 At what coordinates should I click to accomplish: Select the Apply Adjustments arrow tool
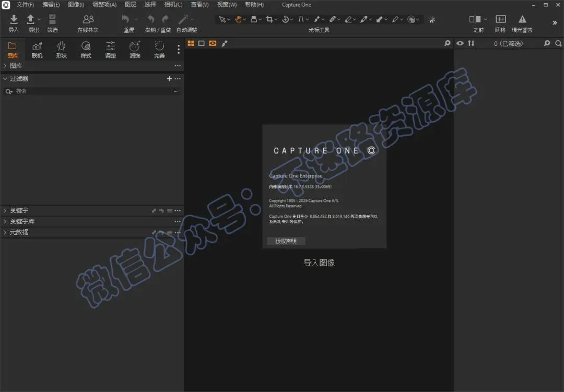point(380,19)
